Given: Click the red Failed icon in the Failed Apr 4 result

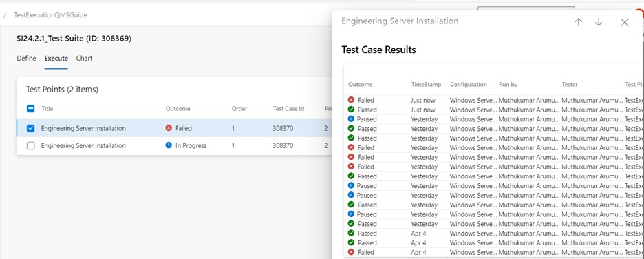Looking at the screenshot, I should click(351, 252).
